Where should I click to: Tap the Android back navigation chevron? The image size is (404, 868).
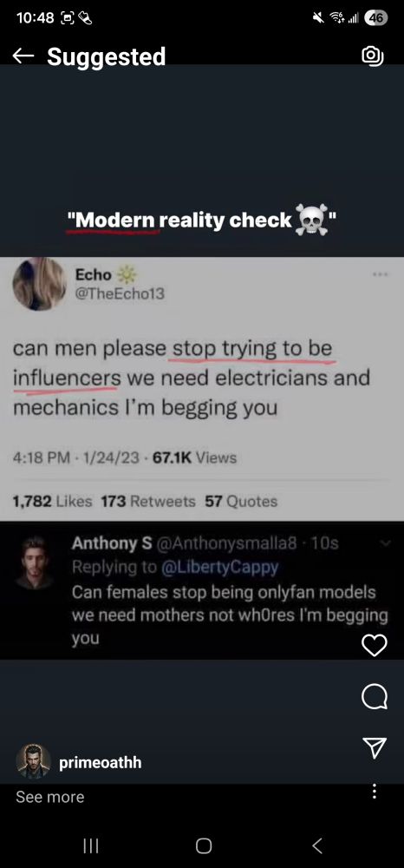316,845
